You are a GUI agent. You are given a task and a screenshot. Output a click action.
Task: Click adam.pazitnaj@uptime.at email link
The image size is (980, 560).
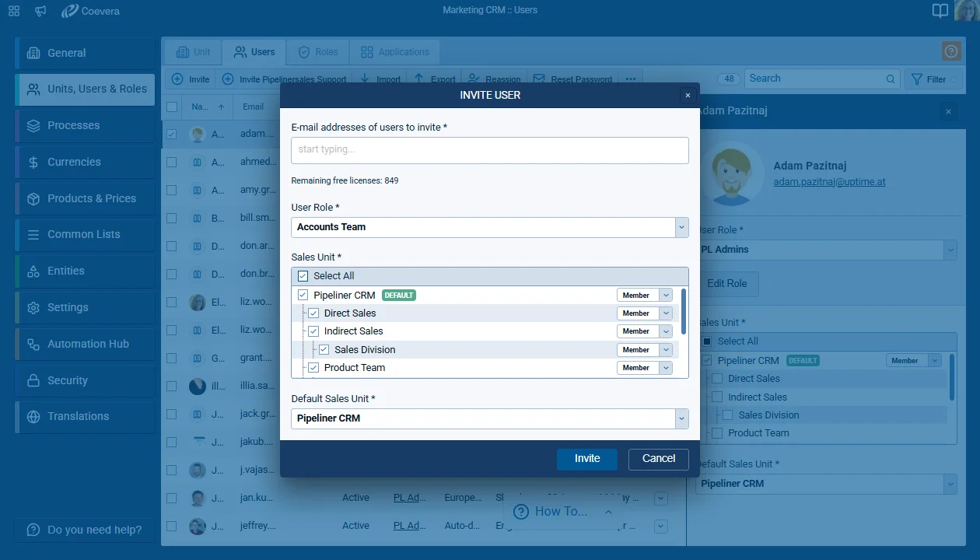pyautogui.click(x=829, y=182)
